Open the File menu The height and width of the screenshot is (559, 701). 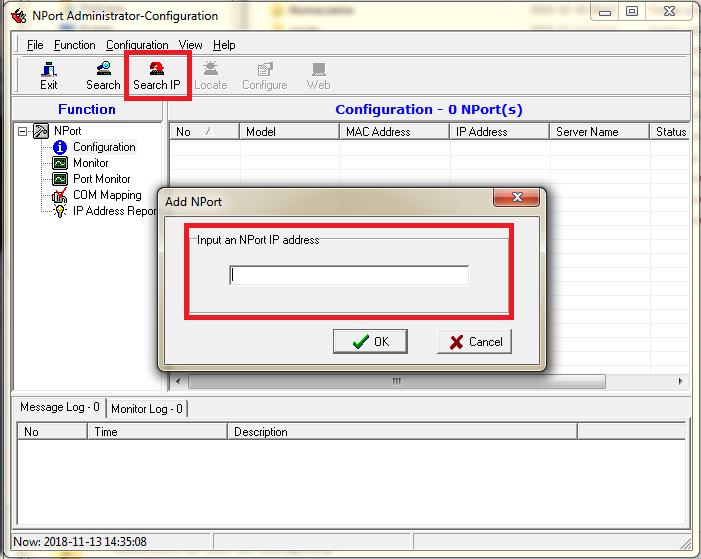click(x=35, y=45)
